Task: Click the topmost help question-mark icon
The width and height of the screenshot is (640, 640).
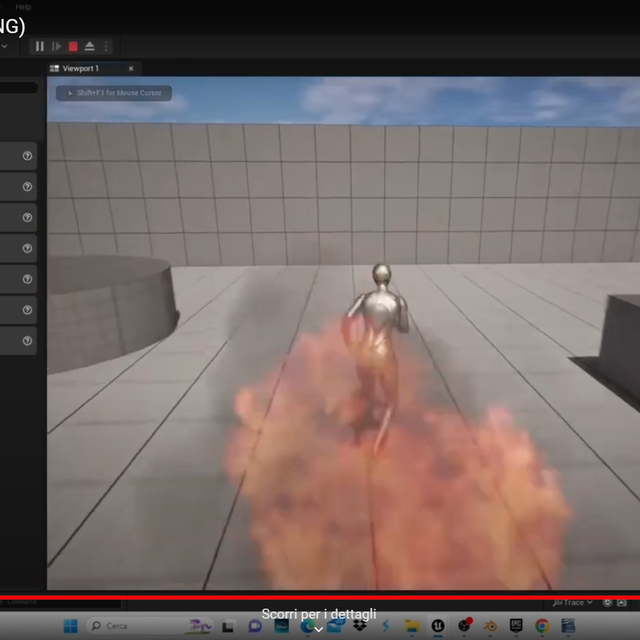Action: point(28,155)
